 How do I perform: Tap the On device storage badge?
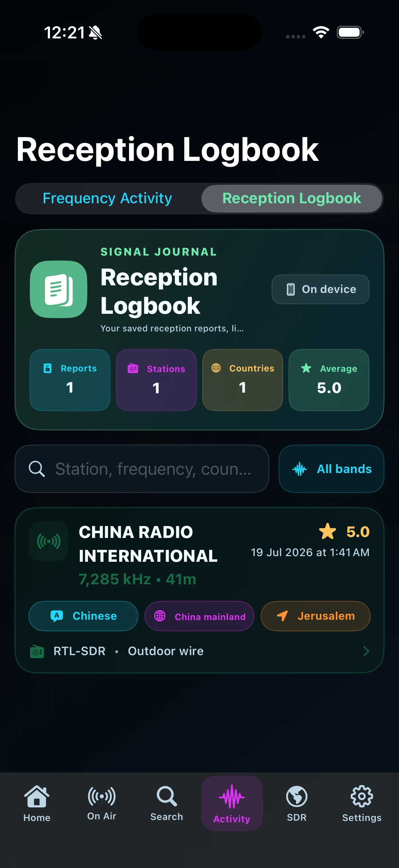[x=320, y=289]
